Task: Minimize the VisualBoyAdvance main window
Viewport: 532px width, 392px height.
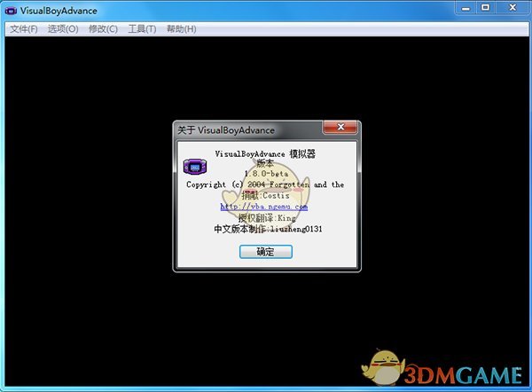Action: [x=465, y=7]
